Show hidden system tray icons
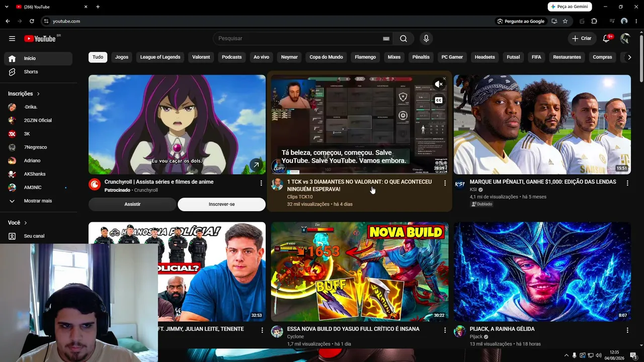644x362 pixels. tap(567, 355)
